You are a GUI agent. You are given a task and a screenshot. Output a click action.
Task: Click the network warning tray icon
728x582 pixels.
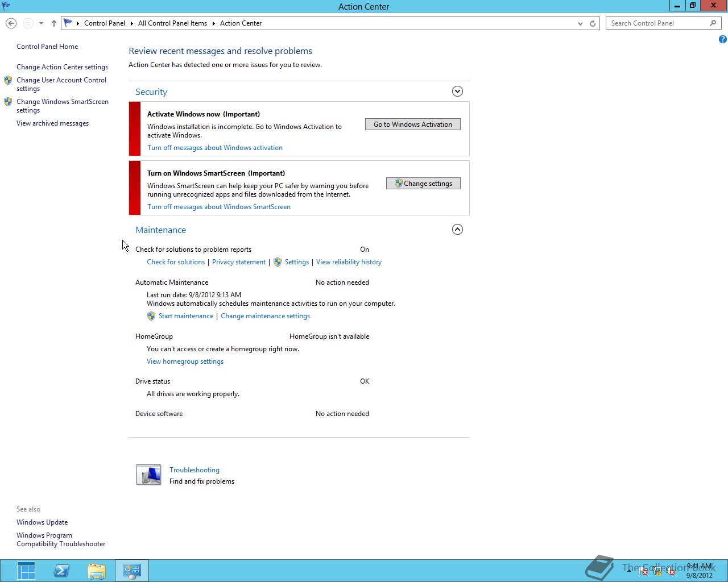pyautogui.click(x=657, y=571)
